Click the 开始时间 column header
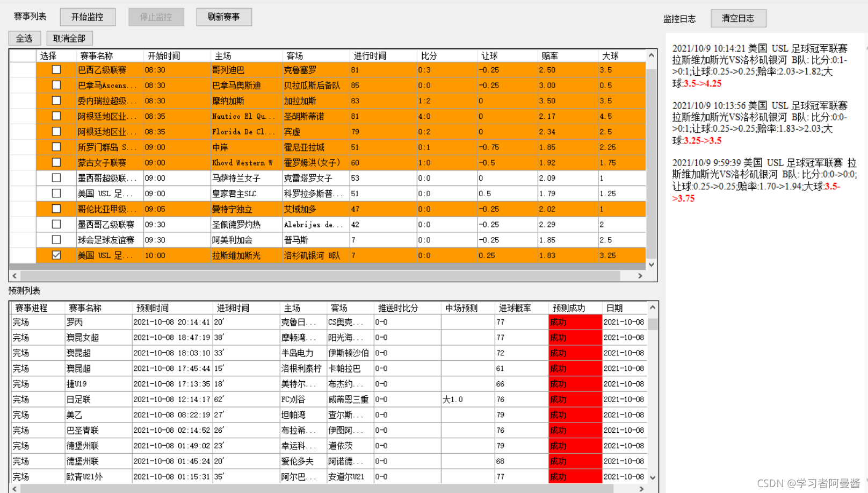This screenshot has height=493, width=868. 177,56
